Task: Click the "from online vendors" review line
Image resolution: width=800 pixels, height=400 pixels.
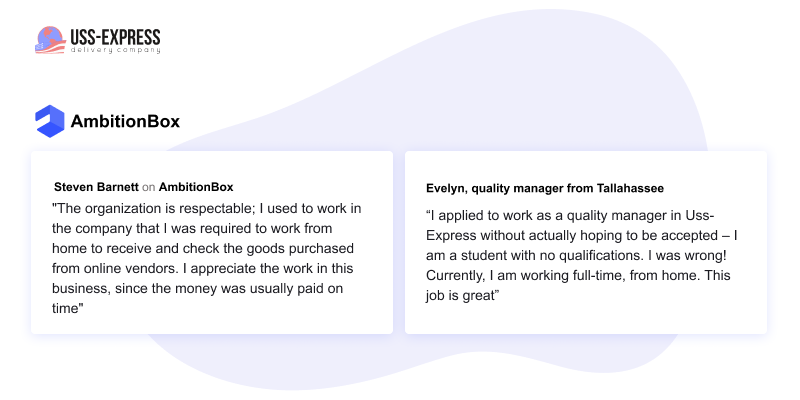Action: tap(203, 269)
